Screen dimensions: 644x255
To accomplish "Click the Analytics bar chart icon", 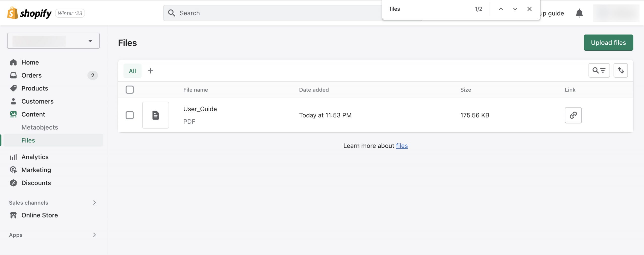I will pyautogui.click(x=14, y=157).
